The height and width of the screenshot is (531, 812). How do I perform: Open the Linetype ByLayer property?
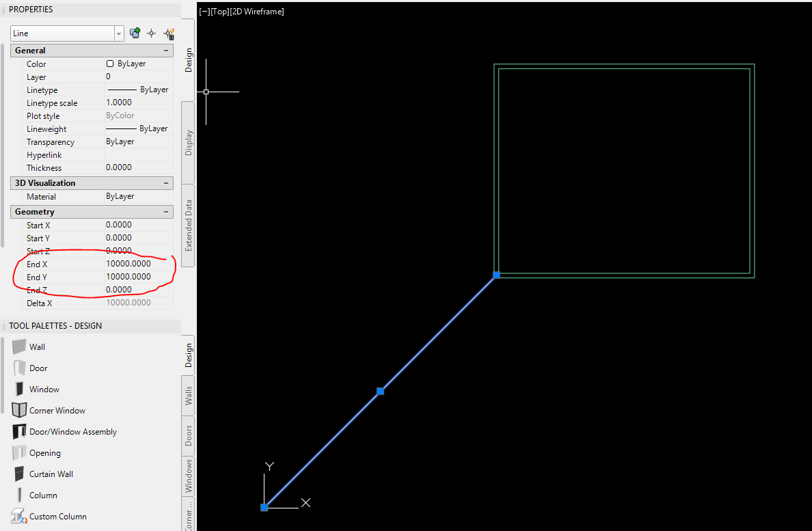click(138, 90)
